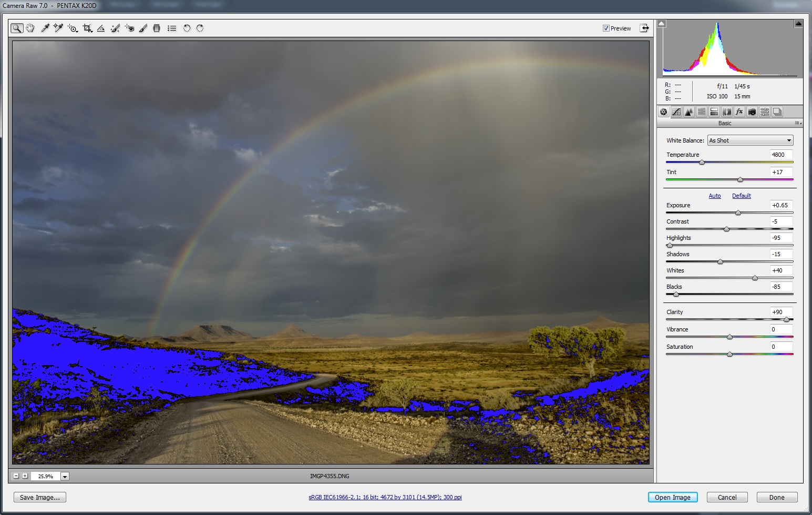The width and height of the screenshot is (812, 515).
Task: Select the Crop tool
Action: pyautogui.click(x=87, y=28)
